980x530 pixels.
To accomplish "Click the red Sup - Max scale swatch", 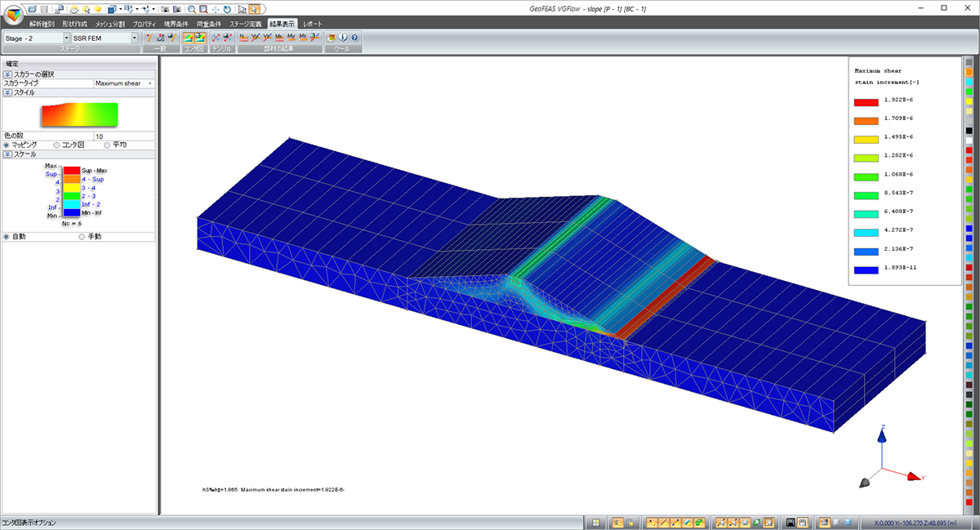I will 72,170.
